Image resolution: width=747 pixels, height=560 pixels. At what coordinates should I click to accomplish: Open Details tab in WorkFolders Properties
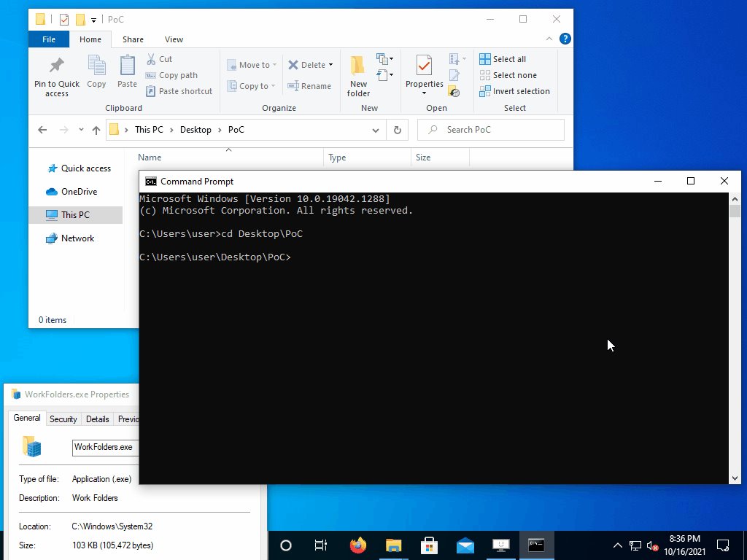97,419
